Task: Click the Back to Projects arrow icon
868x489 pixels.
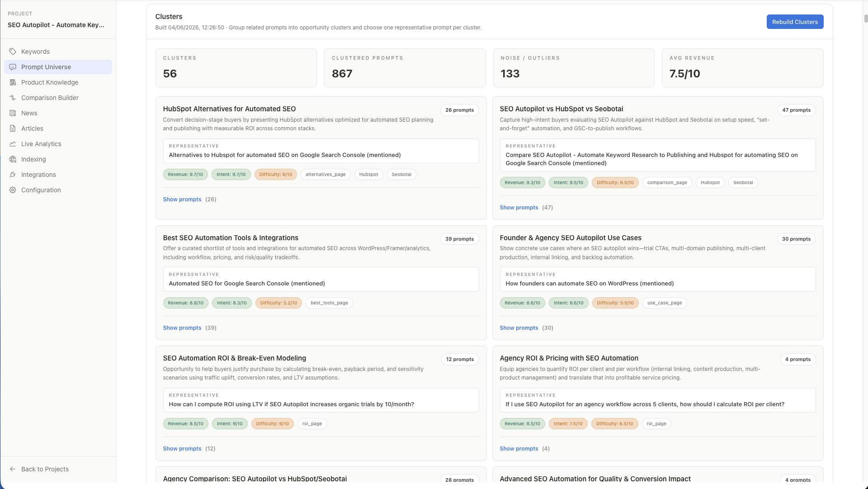Action: coord(13,469)
